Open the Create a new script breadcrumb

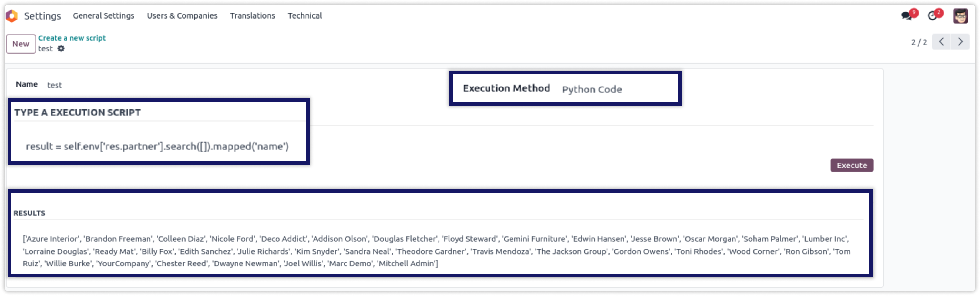(72, 38)
